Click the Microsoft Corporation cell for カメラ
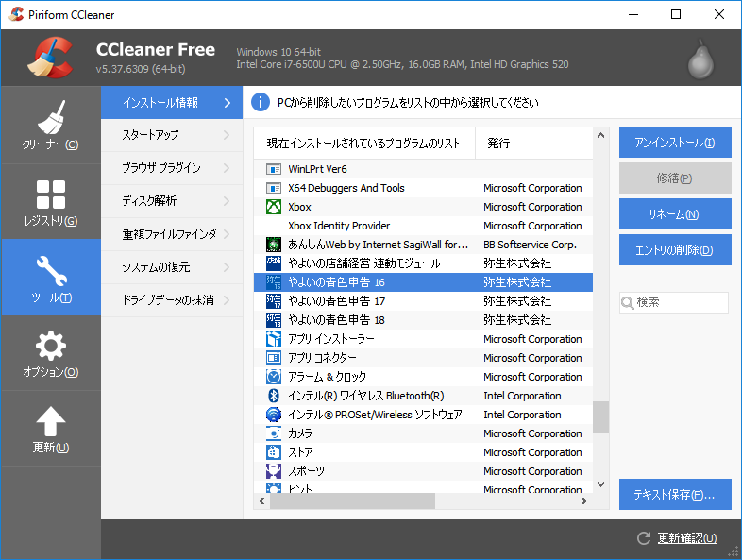This screenshot has height=560, width=742. pyautogui.click(x=532, y=433)
